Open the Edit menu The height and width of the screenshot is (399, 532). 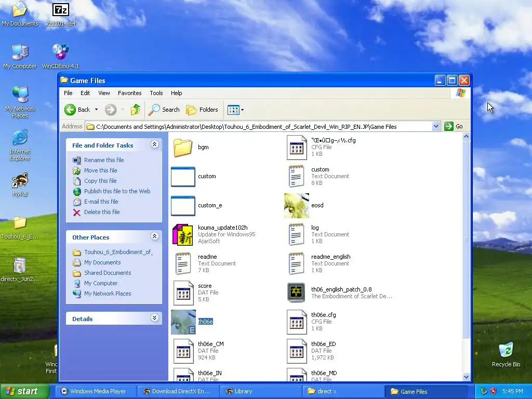click(x=85, y=93)
